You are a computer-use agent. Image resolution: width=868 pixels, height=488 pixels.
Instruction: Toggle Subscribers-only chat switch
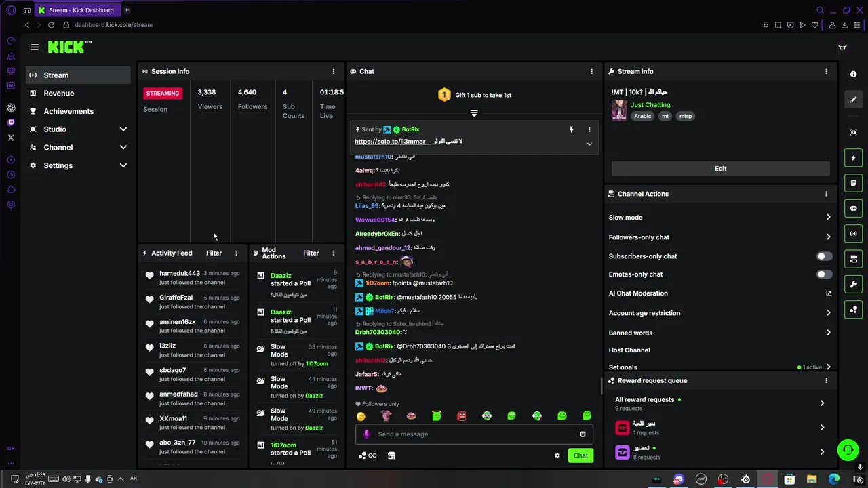click(x=824, y=256)
